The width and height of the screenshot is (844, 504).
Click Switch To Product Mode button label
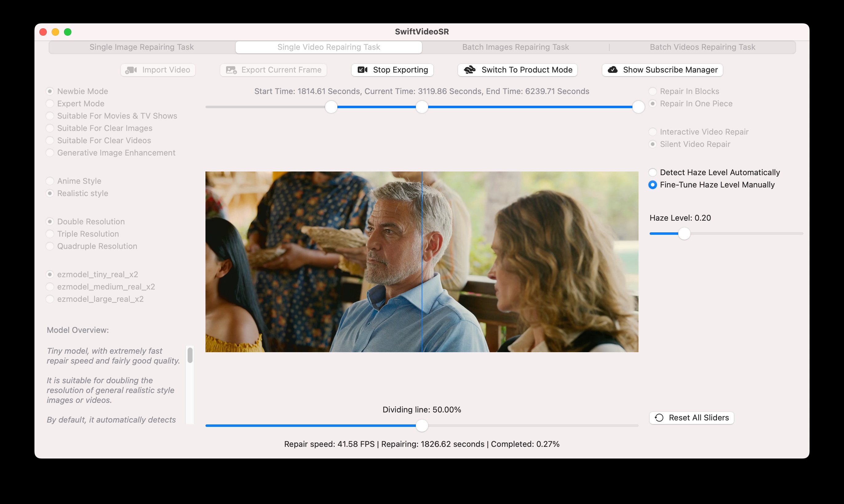tap(527, 70)
